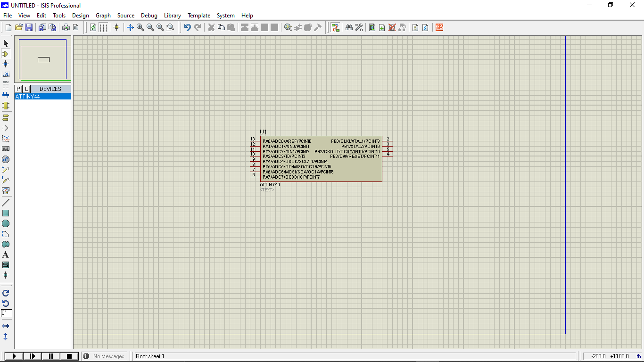Viewport: 644px width, 362px height.
Task: Choose Selection mode arrow
Action: point(6,43)
